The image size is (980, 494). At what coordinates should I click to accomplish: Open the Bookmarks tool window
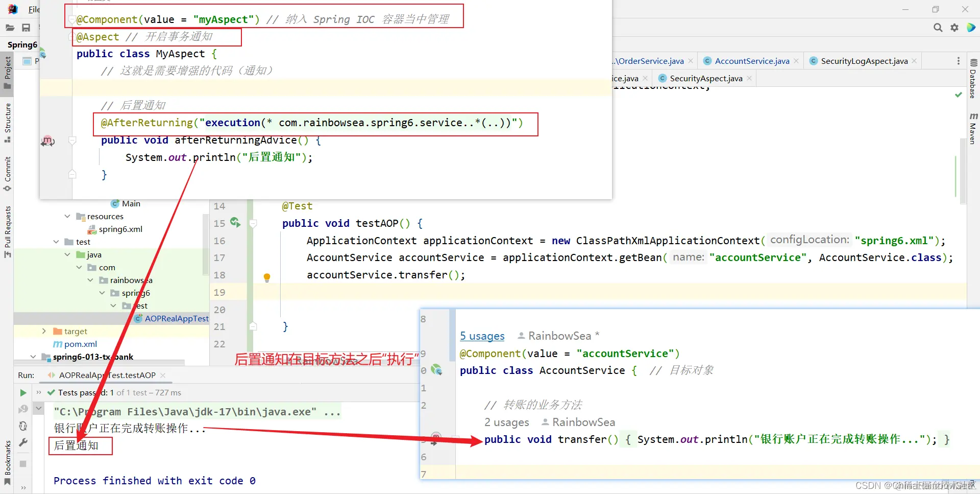click(x=7, y=462)
